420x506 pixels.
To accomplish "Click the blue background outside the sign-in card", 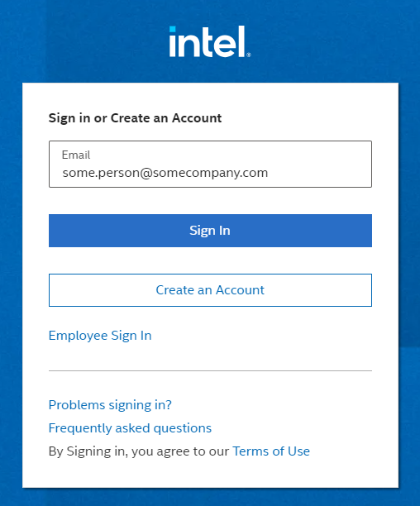I will [409, 226].
